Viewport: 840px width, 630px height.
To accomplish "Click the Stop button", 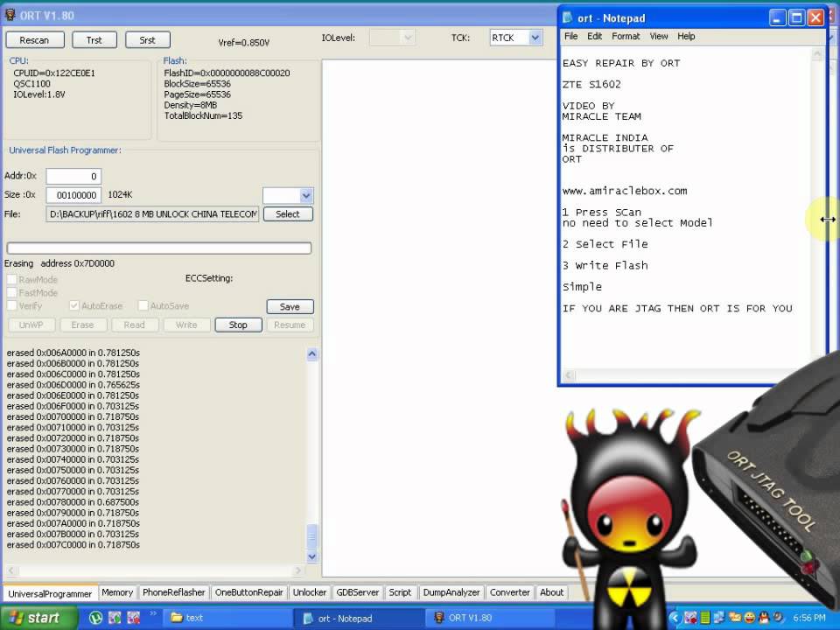I will point(238,325).
